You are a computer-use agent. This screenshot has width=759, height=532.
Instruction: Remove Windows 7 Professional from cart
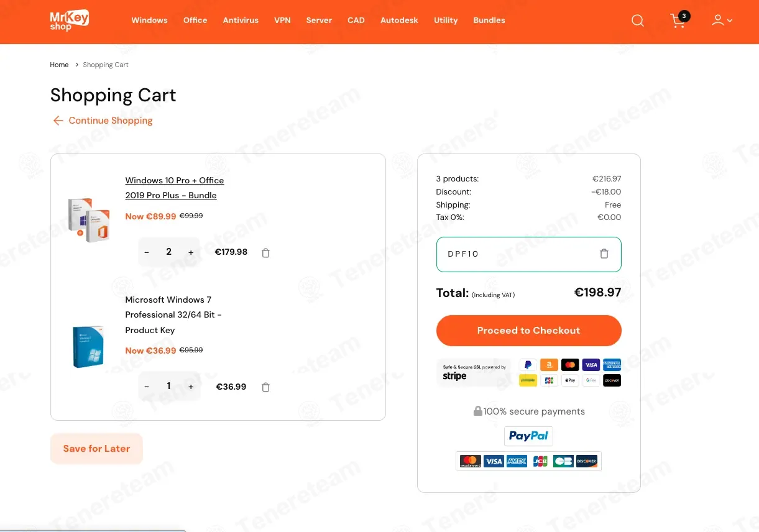coord(266,387)
